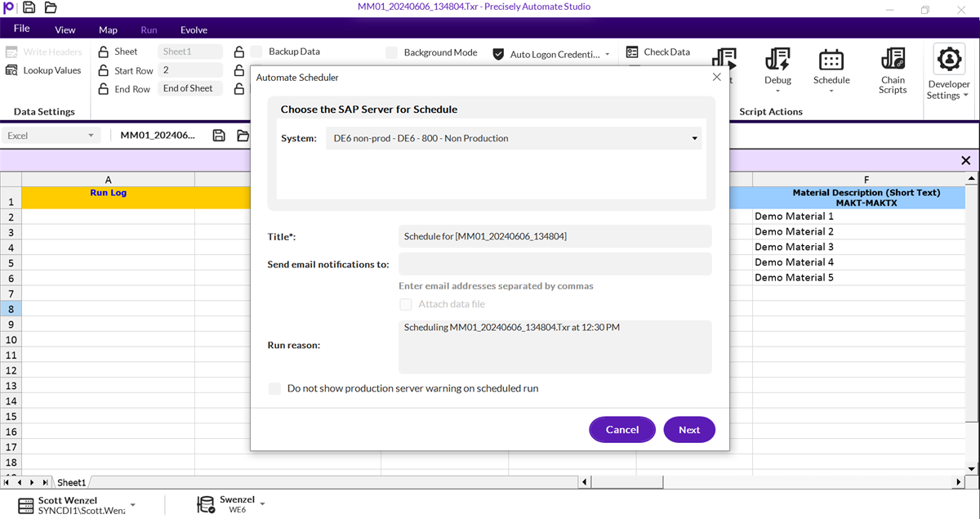Toggle the Start Row lock icon

coord(103,70)
